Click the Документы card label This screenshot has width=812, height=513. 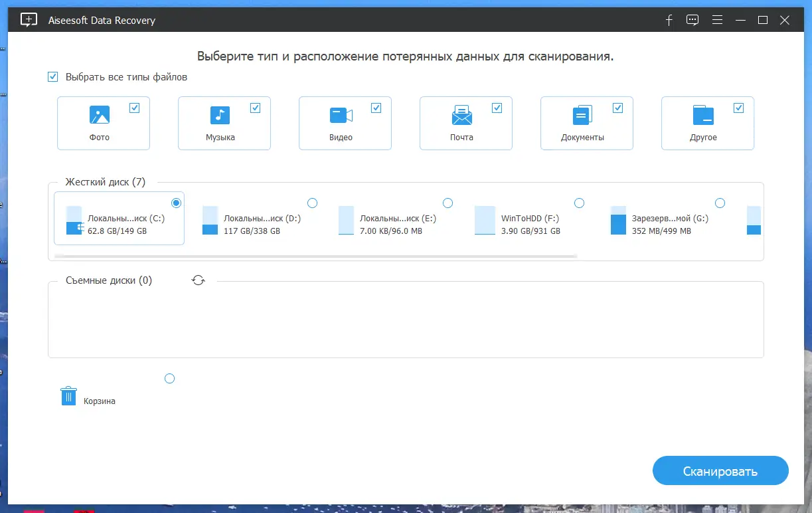(582, 138)
